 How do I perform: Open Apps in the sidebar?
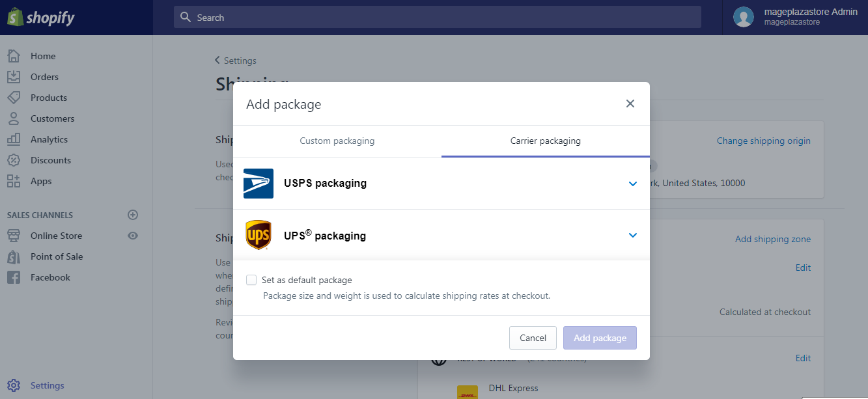pos(41,181)
